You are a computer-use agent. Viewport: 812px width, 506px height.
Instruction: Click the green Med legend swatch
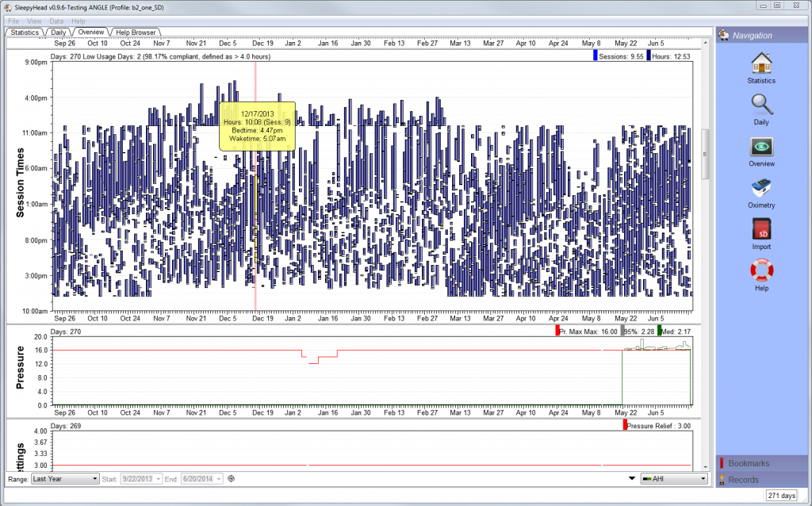(659, 331)
